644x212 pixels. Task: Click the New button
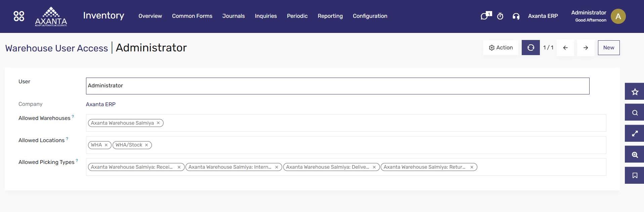pos(609,48)
